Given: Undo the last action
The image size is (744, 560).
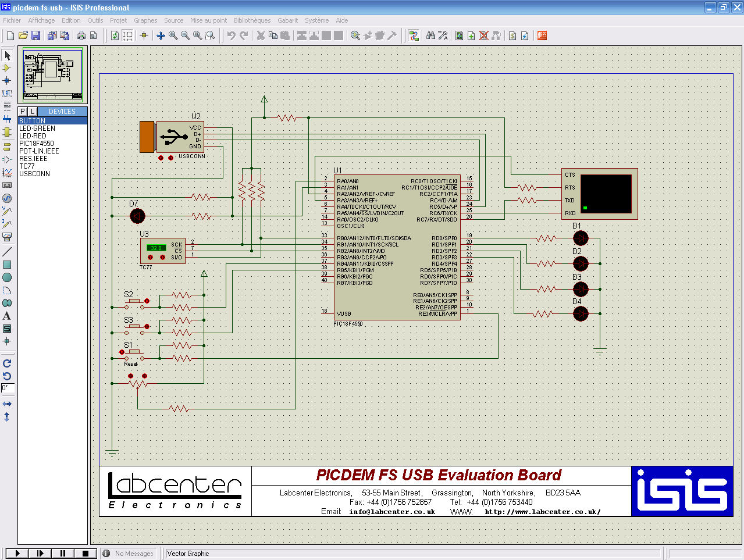Looking at the screenshot, I should pos(232,35).
